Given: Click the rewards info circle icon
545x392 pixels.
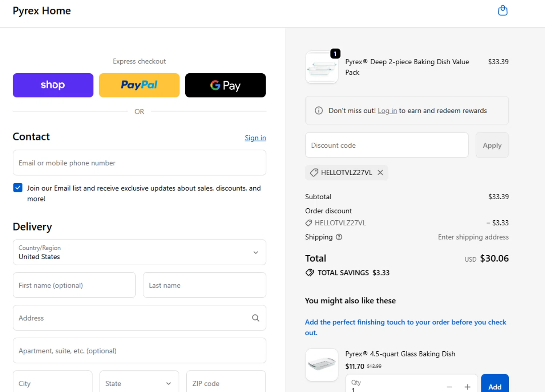Looking at the screenshot, I should (x=319, y=111).
